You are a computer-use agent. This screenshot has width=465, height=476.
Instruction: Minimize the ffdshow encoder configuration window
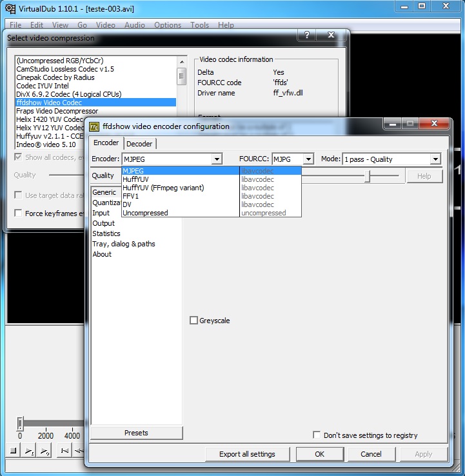coord(393,124)
